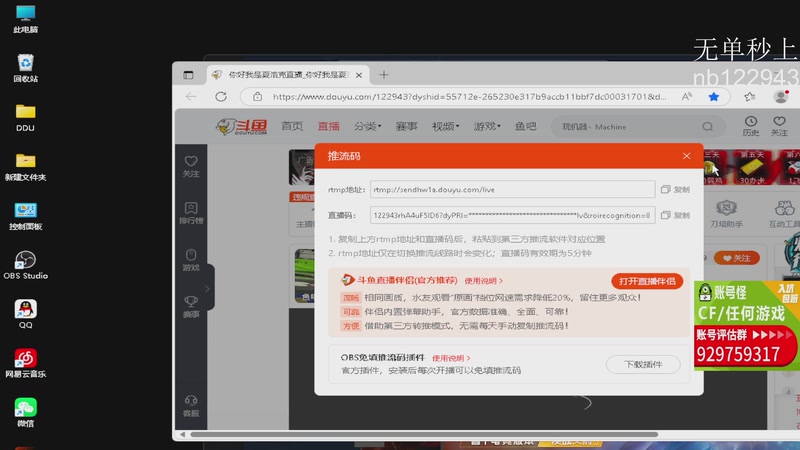Launch QQ from the desktop
The width and height of the screenshot is (800, 450).
(x=26, y=314)
